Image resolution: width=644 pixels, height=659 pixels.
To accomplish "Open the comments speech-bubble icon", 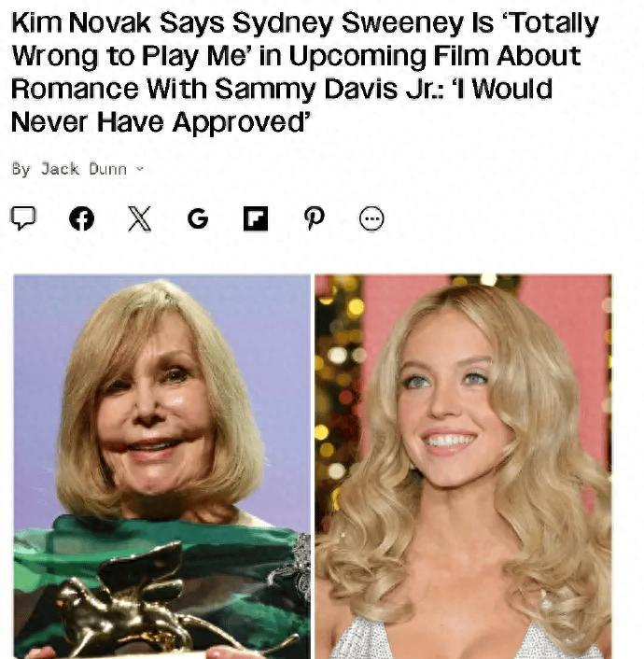I will coord(23,217).
